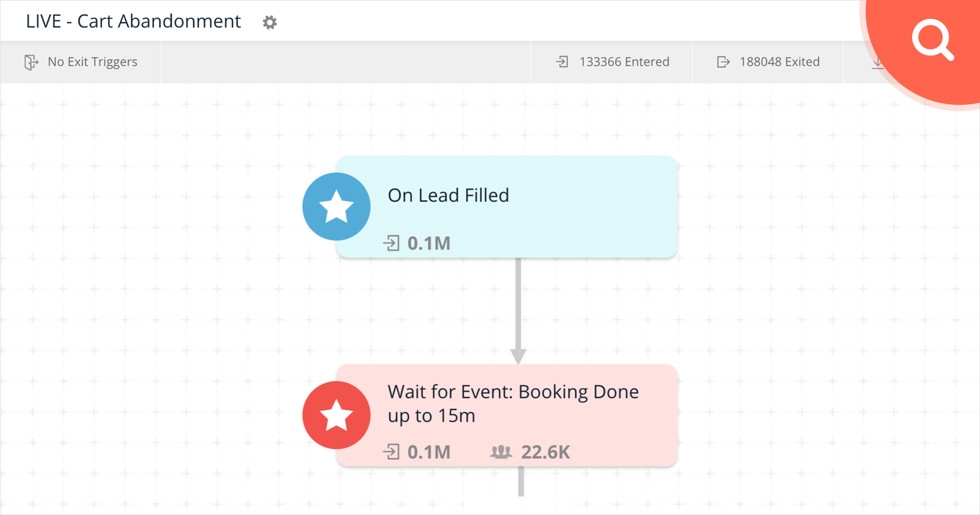Open the search magnifier in the orange circle
Screen dimensions: 980x515
click(932, 40)
